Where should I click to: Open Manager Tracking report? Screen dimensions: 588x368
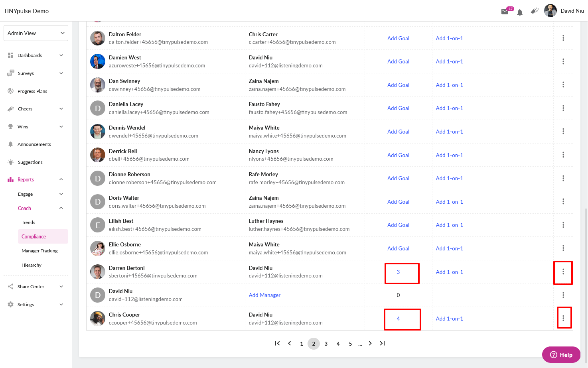(x=39, y=251)
